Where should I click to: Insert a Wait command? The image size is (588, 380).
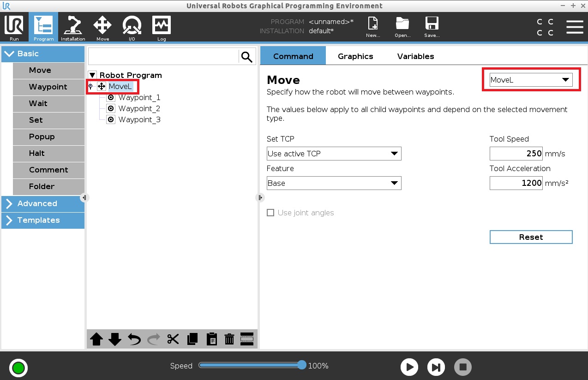tap(48, 104)
